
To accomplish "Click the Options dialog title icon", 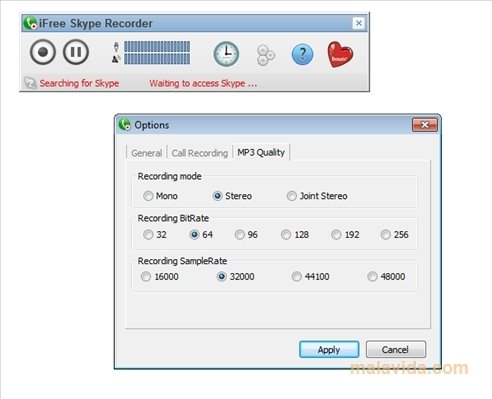I will [125, 125].
